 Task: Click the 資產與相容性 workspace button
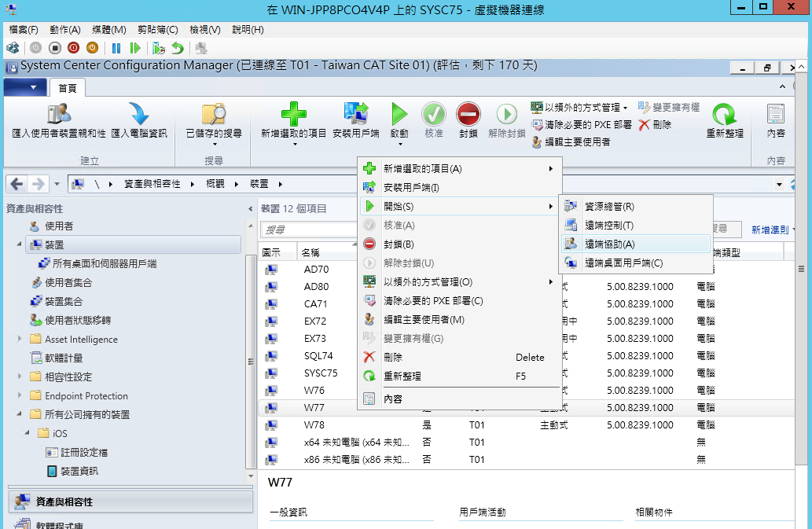coord(131,501)
